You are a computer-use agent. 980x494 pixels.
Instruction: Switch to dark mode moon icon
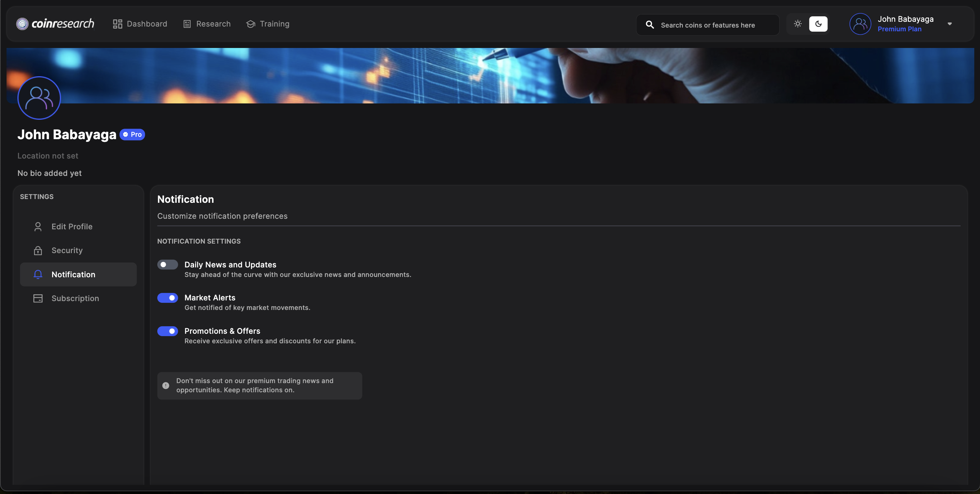[x=818, y=23]
